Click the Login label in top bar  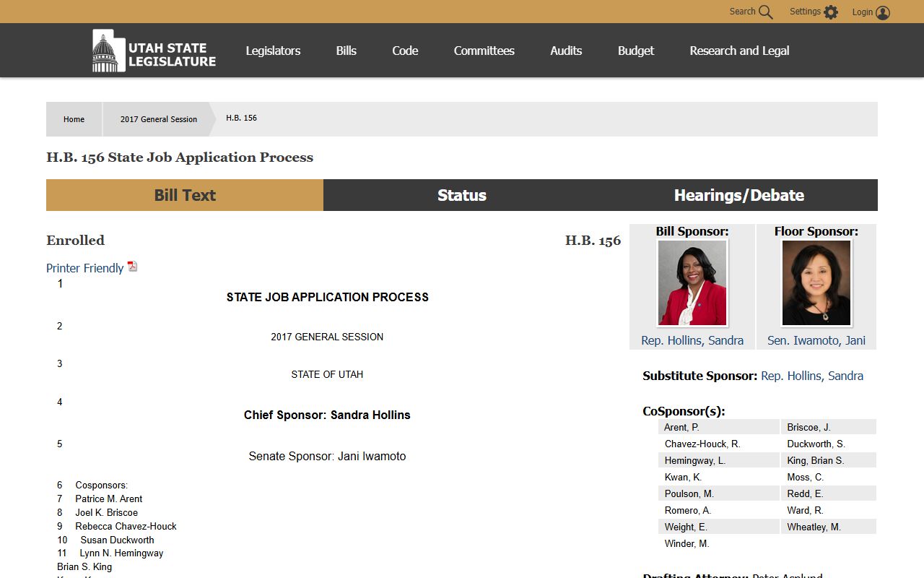pyautogui.click(x=863, y=12)
